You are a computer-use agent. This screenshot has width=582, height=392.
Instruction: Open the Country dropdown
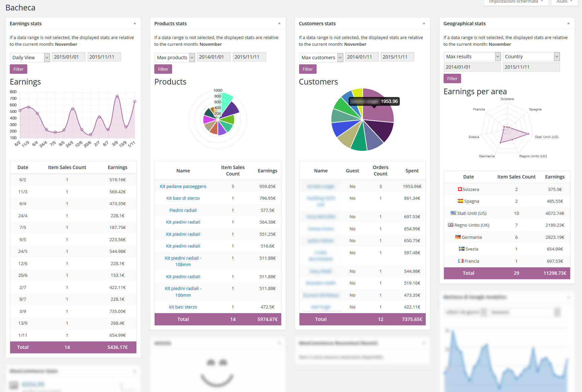tap(531, 57)
